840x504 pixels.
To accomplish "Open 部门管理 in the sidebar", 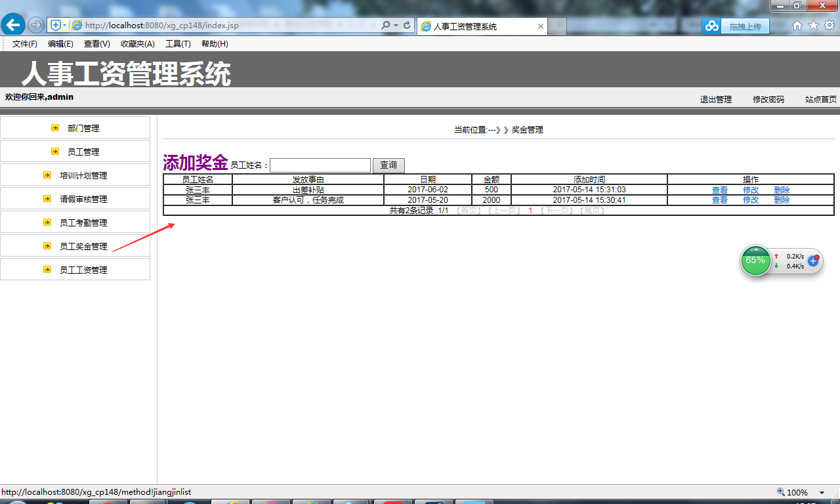I will click(83, 129).
